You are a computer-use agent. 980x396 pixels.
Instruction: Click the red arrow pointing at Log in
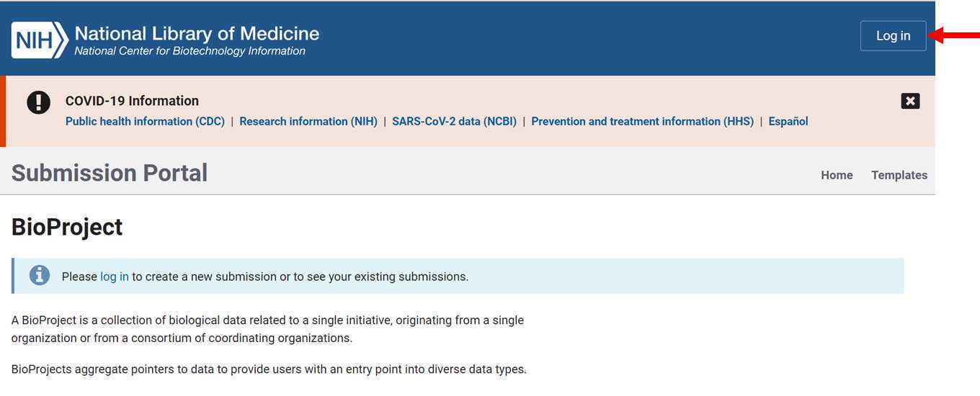954,35
